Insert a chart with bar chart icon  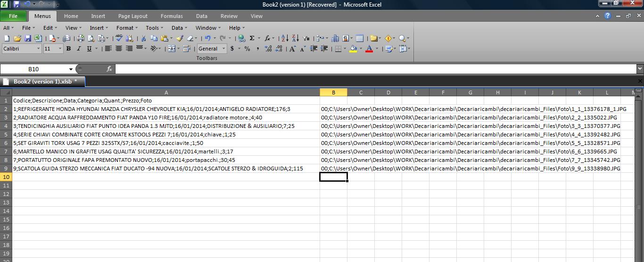coord(335,38)
